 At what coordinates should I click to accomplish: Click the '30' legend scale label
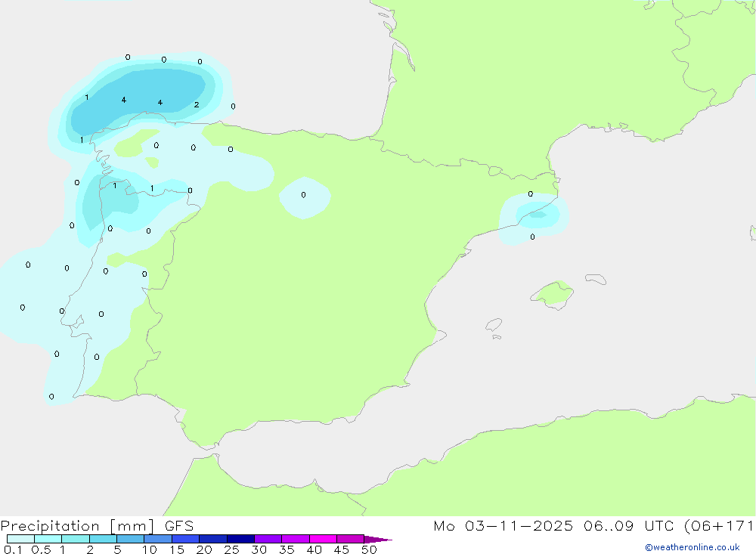pos(259,549)
